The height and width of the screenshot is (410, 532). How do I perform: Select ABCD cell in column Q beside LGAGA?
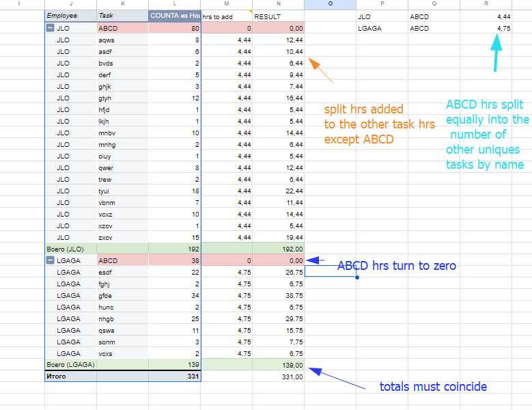pos(434,28)
